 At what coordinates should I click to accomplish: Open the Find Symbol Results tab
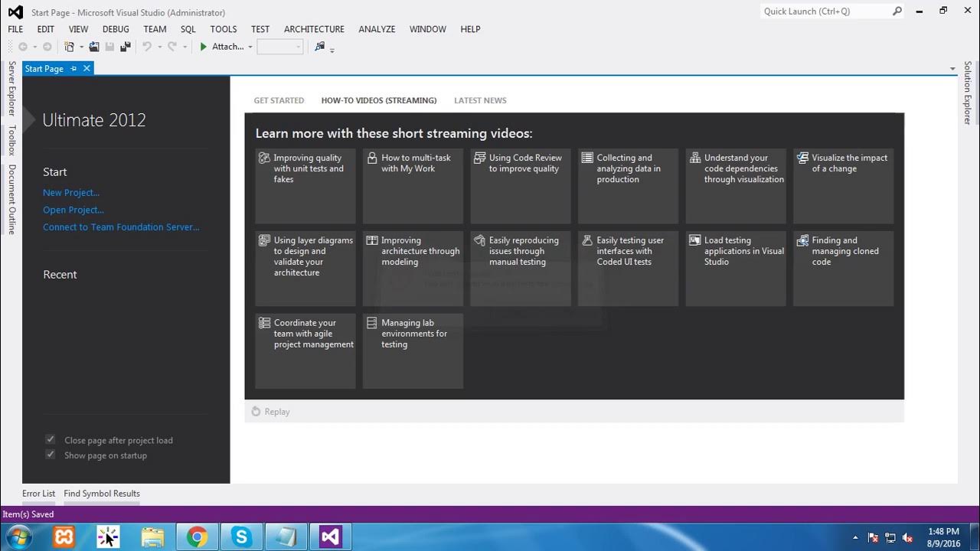pos(102,494)
